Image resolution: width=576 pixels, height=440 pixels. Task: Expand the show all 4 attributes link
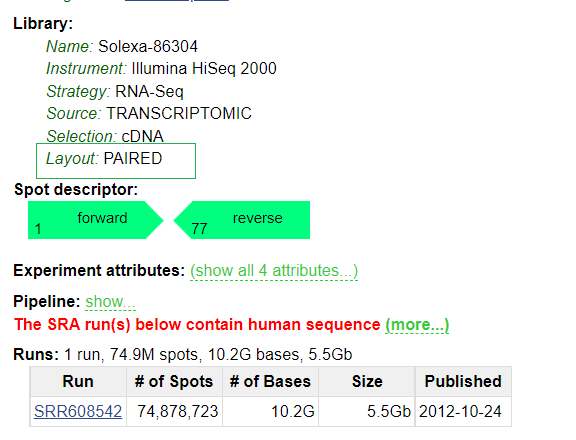(x=274, y=271)
